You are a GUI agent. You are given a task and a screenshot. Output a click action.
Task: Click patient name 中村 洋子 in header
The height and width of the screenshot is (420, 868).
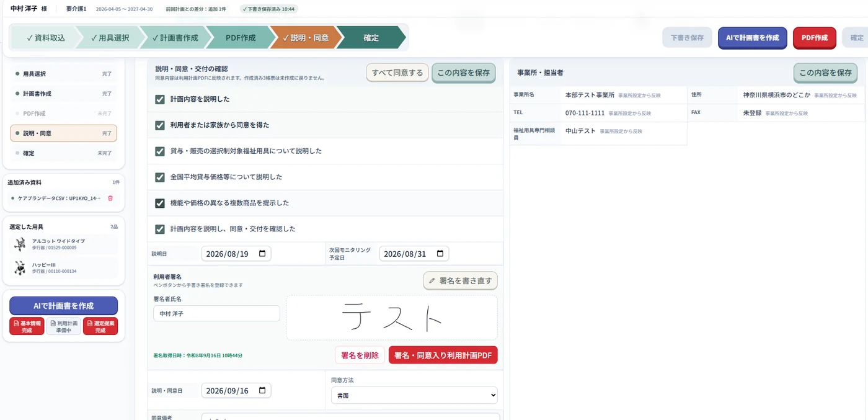[x=24, y=9]
